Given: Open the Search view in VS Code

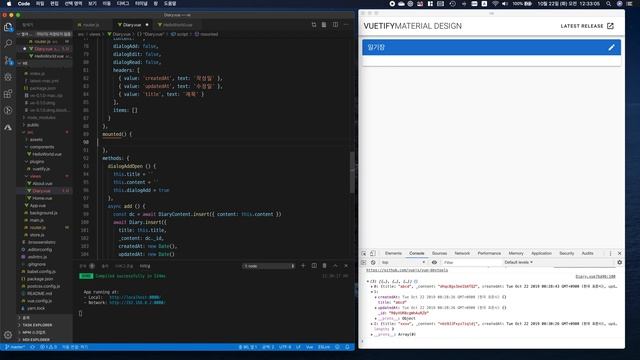Looking at the screenshot, I should (8, 43).
